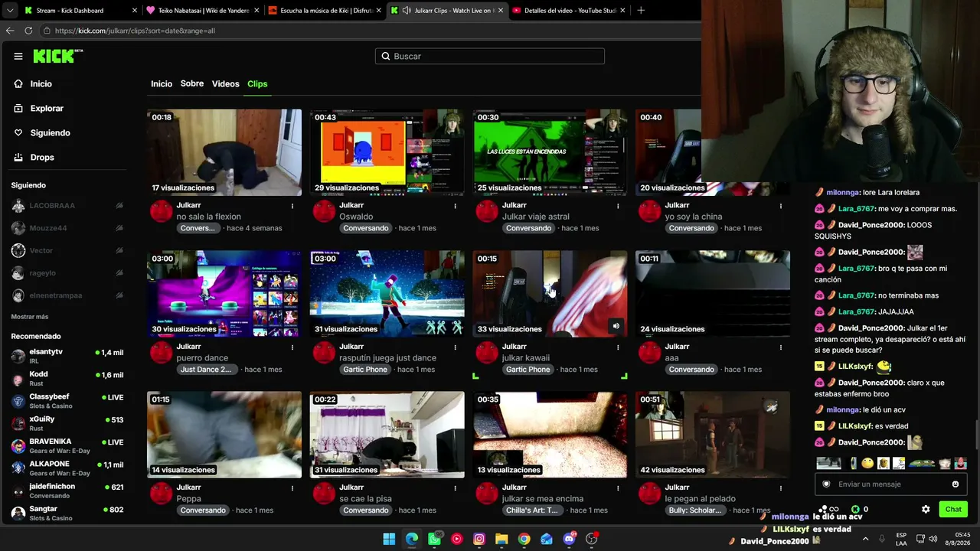Open options menu for clip 'no sale la flexion'
Image resolution: width=980 pixels, height=551 pixels.
pos(292,206)
